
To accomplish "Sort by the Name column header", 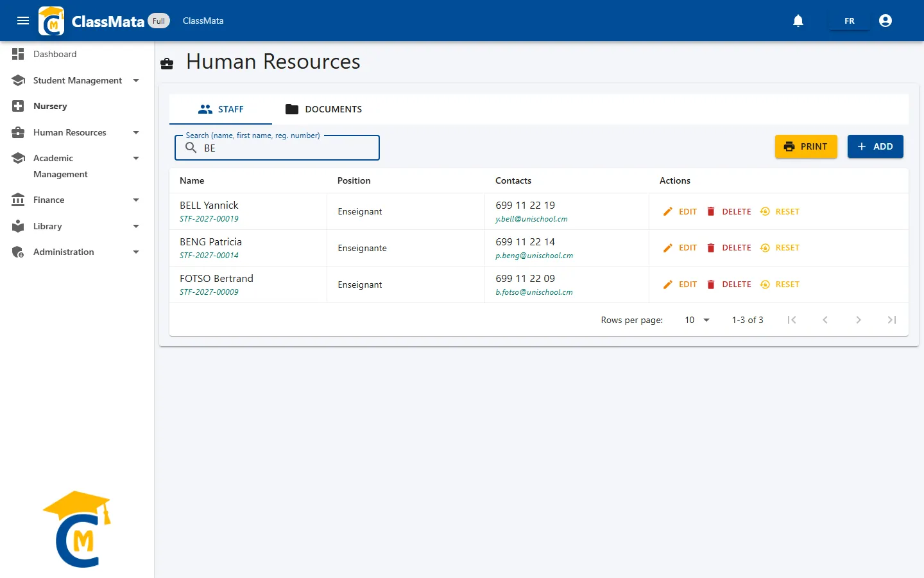I will pyautogui.click(x=192, y=180).
